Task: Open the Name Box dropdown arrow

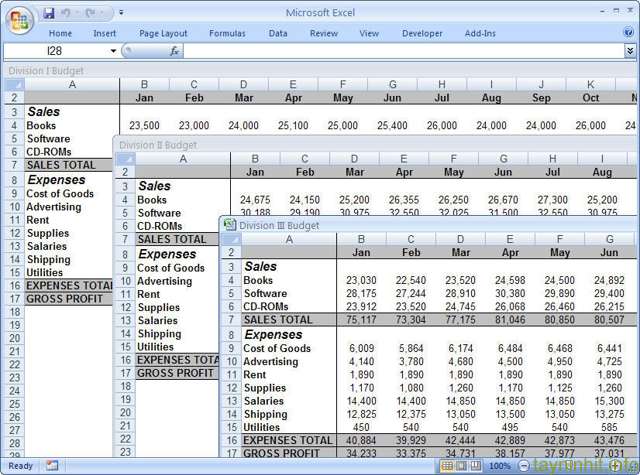Action: (x=113, y=50)
